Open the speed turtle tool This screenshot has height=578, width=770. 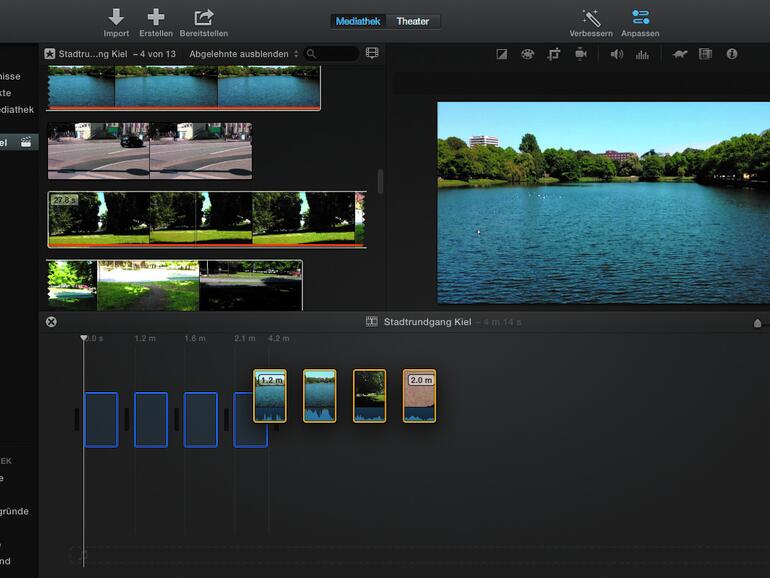coord(680,54)
